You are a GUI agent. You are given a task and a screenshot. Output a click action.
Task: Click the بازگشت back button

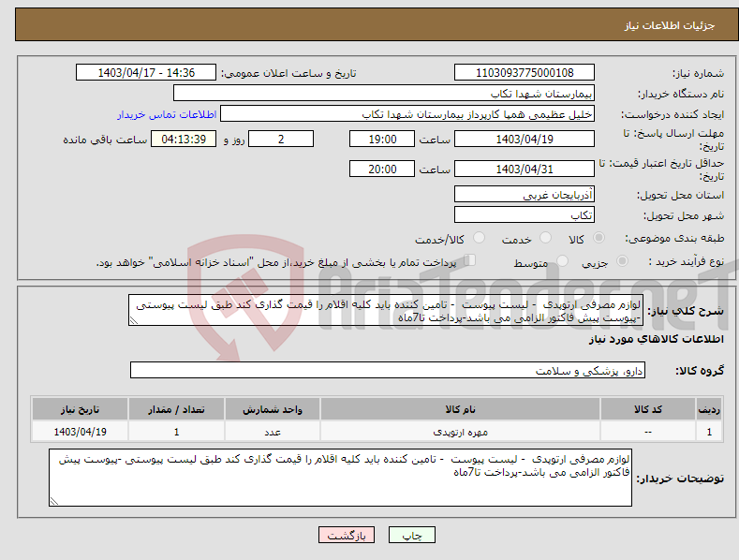click(x=347, y=535)
